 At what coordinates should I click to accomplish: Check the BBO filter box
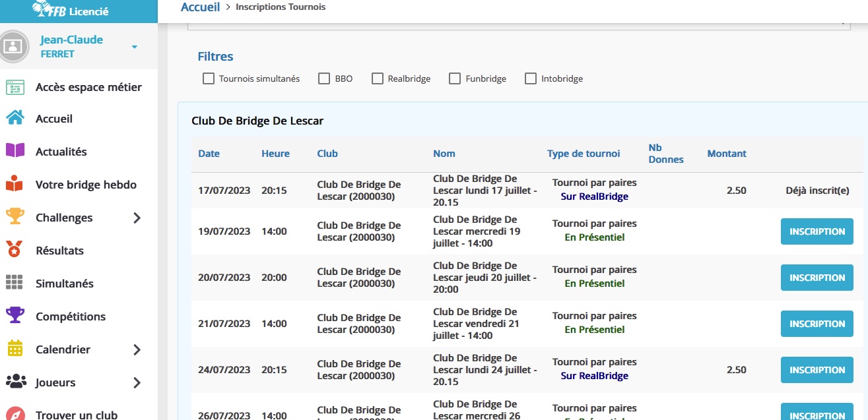pos(324,78)
